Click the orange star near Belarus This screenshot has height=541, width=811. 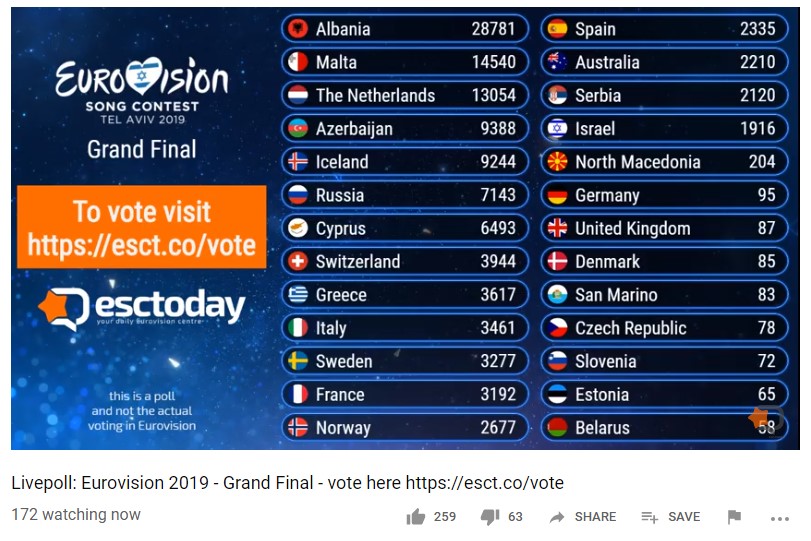758,418
